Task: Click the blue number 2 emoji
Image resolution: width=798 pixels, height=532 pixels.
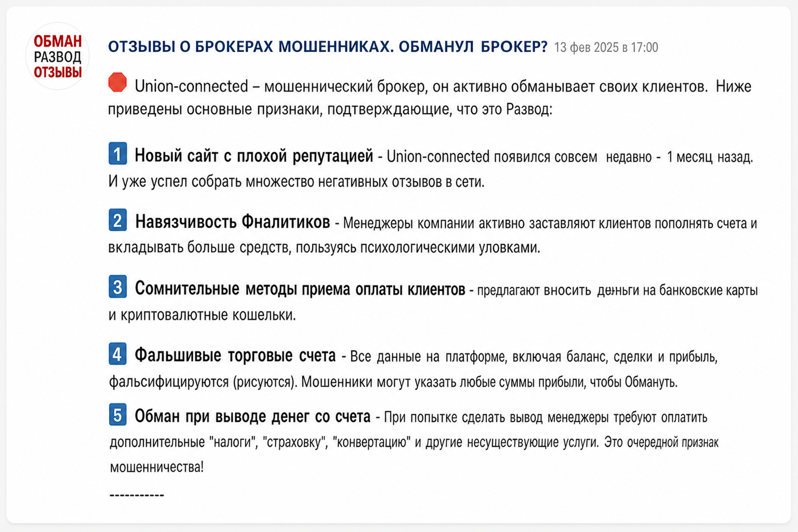Action: click(117, 220)
